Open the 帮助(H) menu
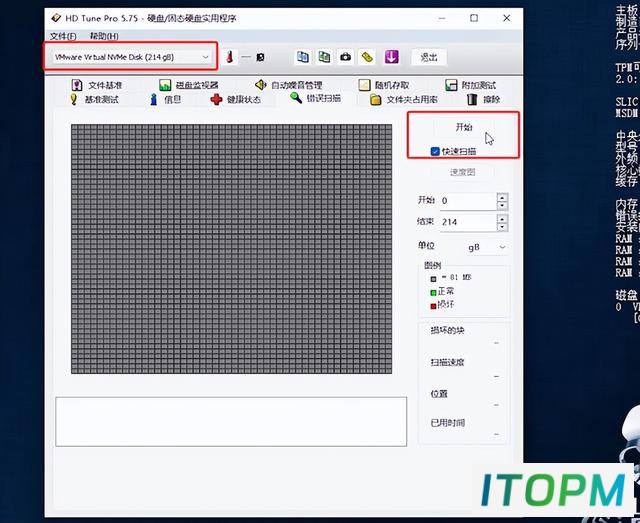This screenshot has height=523, width=640. point(104,36)
